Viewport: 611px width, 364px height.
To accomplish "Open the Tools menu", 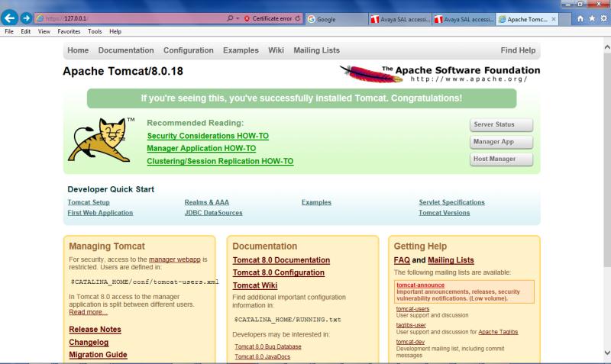I will pos(95,31).
